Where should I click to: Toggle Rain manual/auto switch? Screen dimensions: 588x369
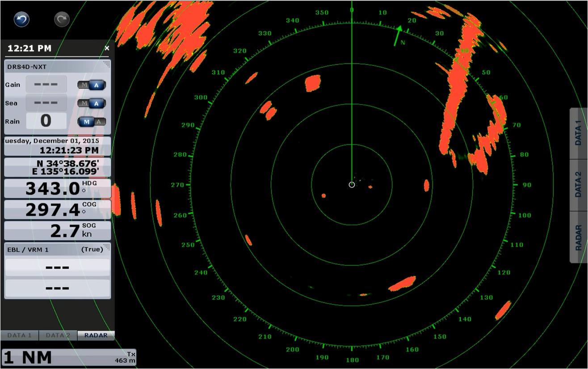92,122
